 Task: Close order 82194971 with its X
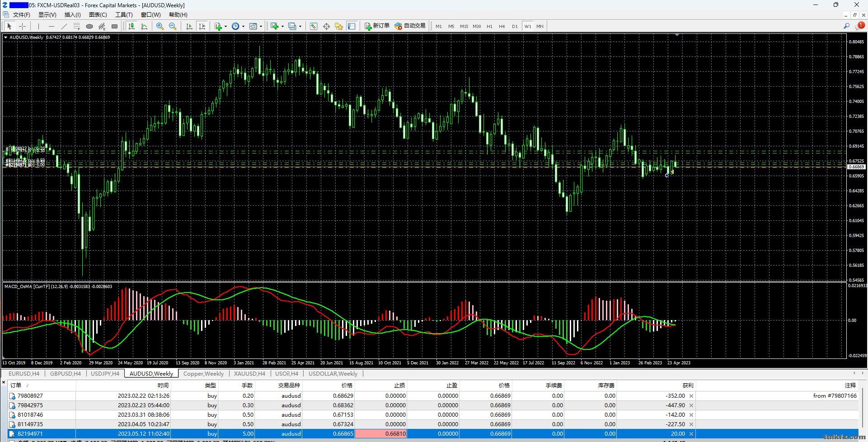(691, 434)
